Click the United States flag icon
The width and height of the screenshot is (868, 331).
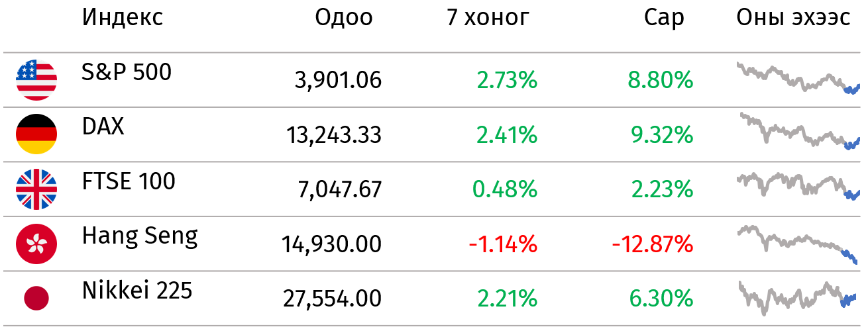click(36, 80)
